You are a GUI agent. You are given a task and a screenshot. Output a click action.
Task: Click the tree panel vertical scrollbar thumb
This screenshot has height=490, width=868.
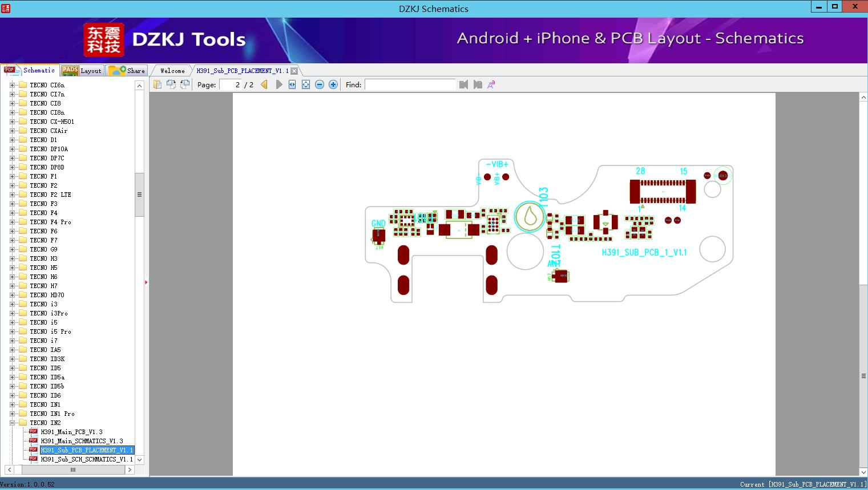[139, 195]
